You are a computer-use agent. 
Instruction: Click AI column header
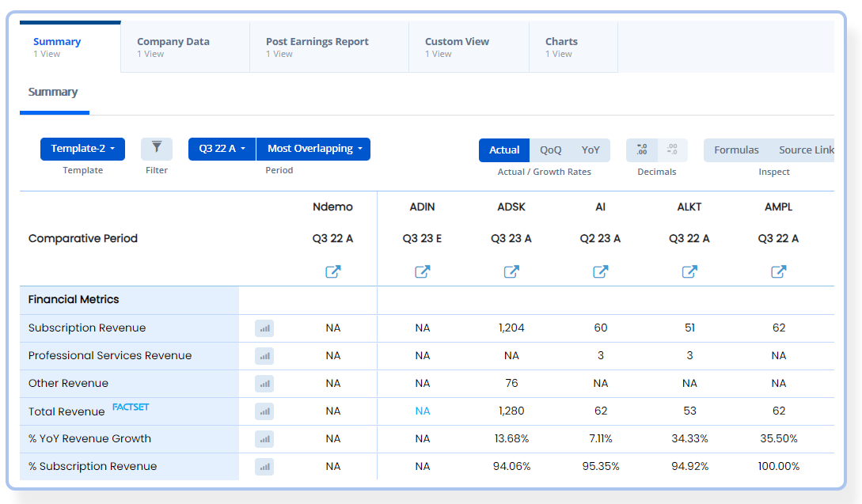600,207
